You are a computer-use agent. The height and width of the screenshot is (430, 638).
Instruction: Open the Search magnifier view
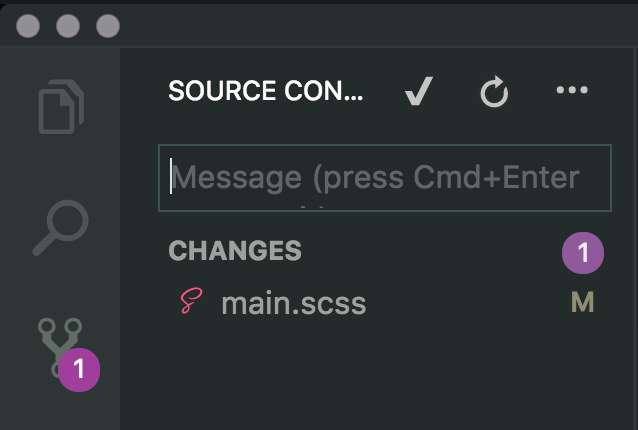(x=60, y=228)
